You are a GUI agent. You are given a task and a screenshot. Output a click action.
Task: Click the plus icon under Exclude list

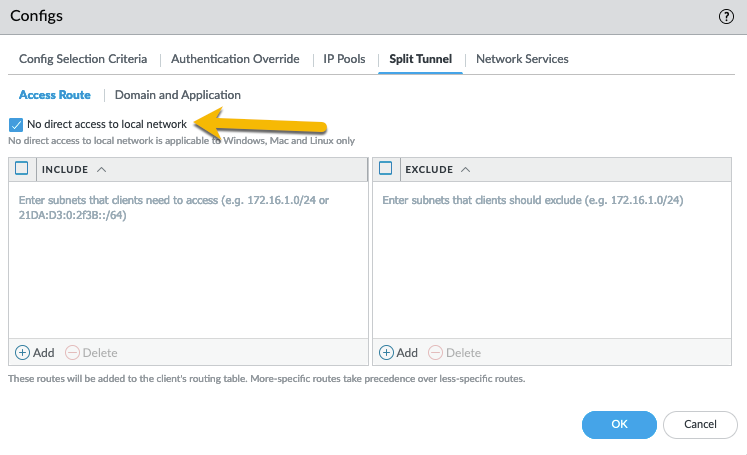(x=387, y=353)
